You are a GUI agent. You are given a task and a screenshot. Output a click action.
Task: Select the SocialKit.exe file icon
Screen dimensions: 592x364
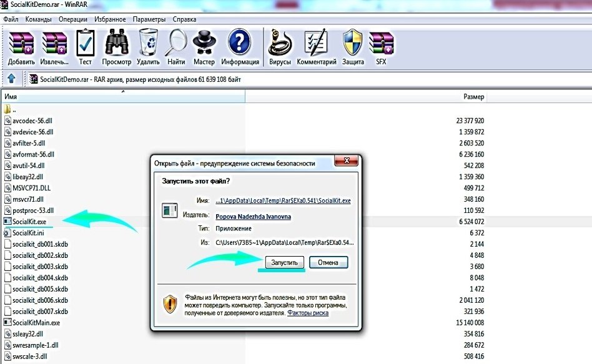(x=7, y=221)
